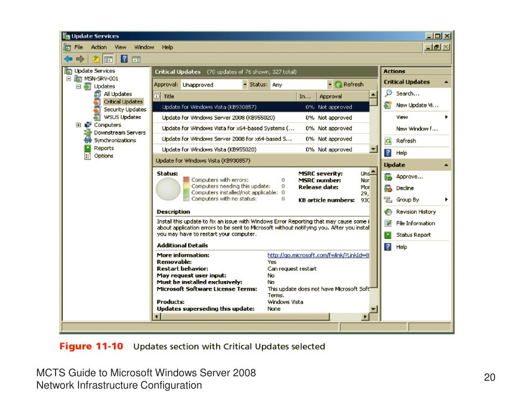Click Search... in Actions pane
The width and height of the screenshot is (532, 399).
pos(408,94)
